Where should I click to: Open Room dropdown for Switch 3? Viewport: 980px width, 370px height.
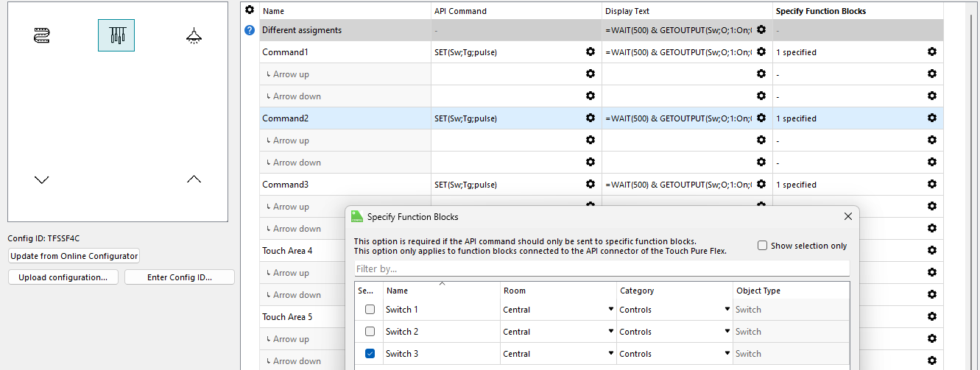pyautogui.click(x=610, y=354)
